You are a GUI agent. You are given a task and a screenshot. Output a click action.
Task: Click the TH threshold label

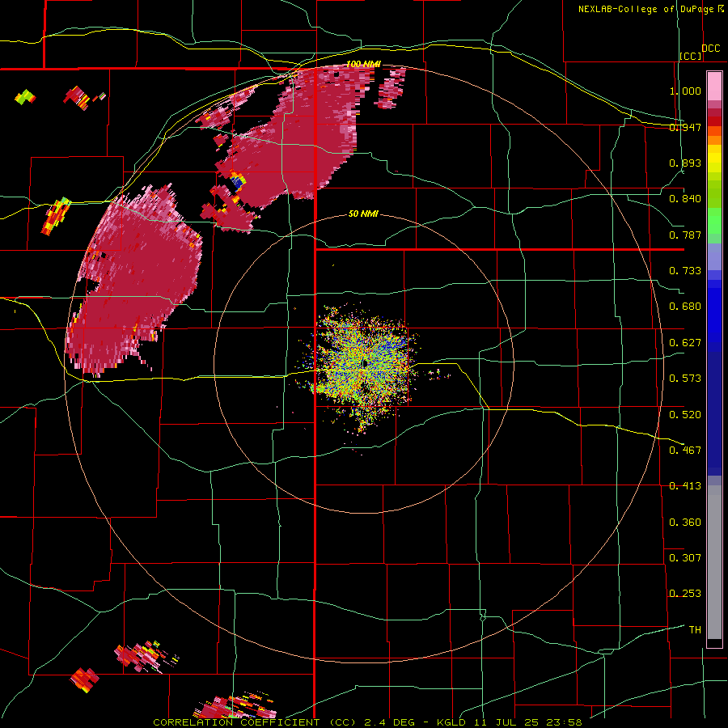(x=695, y=630)
